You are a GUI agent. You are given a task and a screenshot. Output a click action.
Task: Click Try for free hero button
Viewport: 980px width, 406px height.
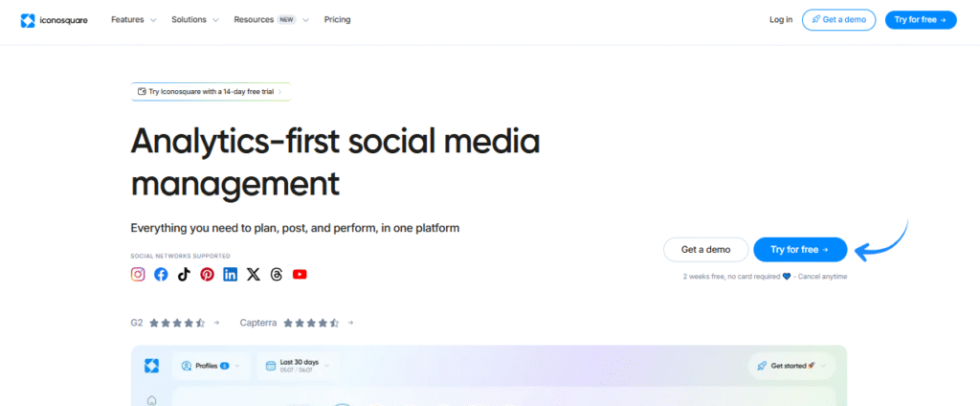pos(800,250)
